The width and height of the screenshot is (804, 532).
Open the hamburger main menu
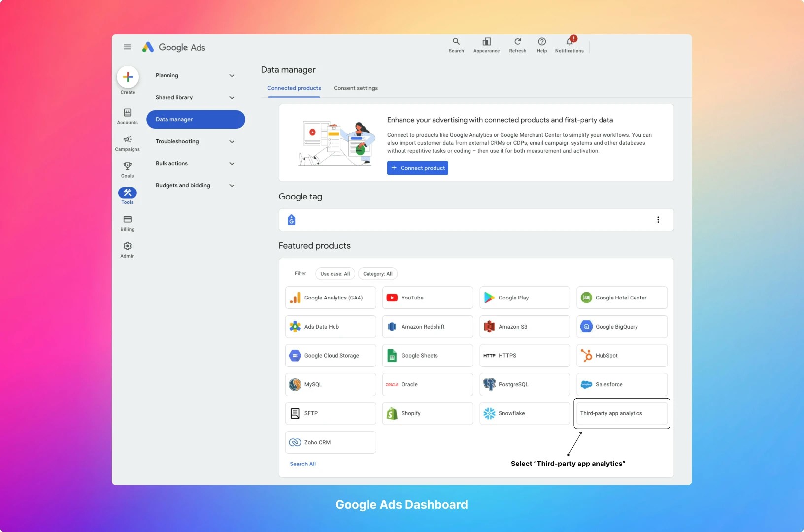click(x=127, y=47)
